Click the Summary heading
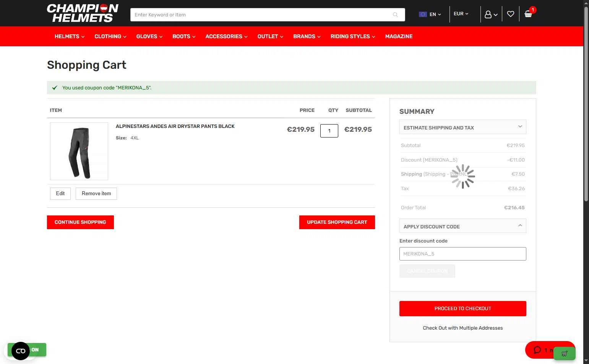Viewport: 589px width, 364px height. (417, 112)
